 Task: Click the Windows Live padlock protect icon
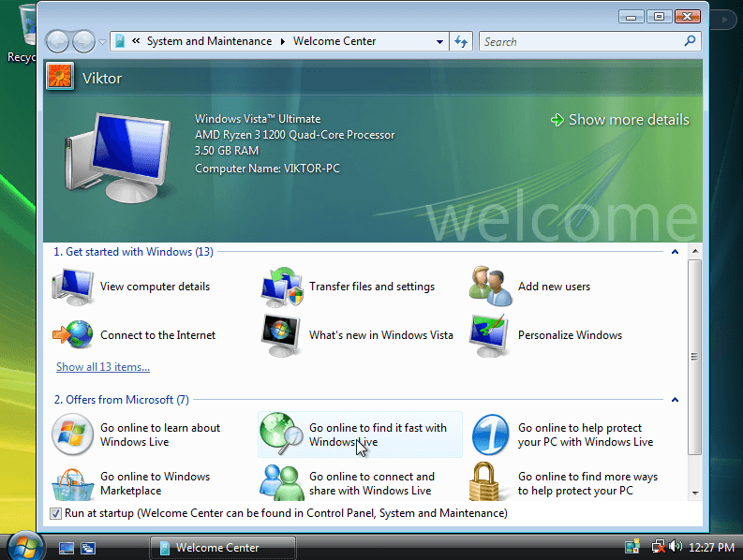(x=491, y=483)
